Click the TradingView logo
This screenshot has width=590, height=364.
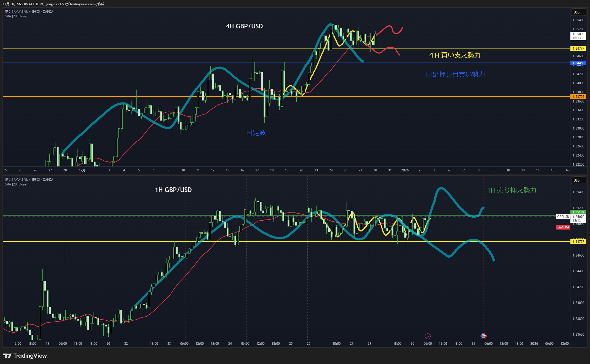[25, 356]
